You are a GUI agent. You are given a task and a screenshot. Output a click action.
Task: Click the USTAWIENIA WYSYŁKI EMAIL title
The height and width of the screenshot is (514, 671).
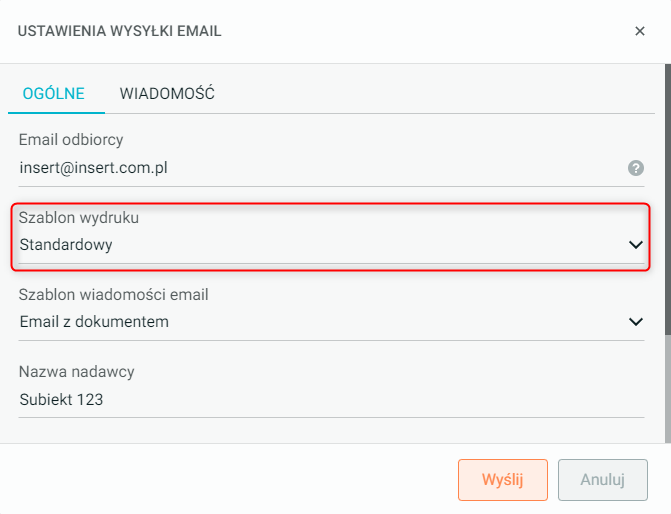[120, 31]
